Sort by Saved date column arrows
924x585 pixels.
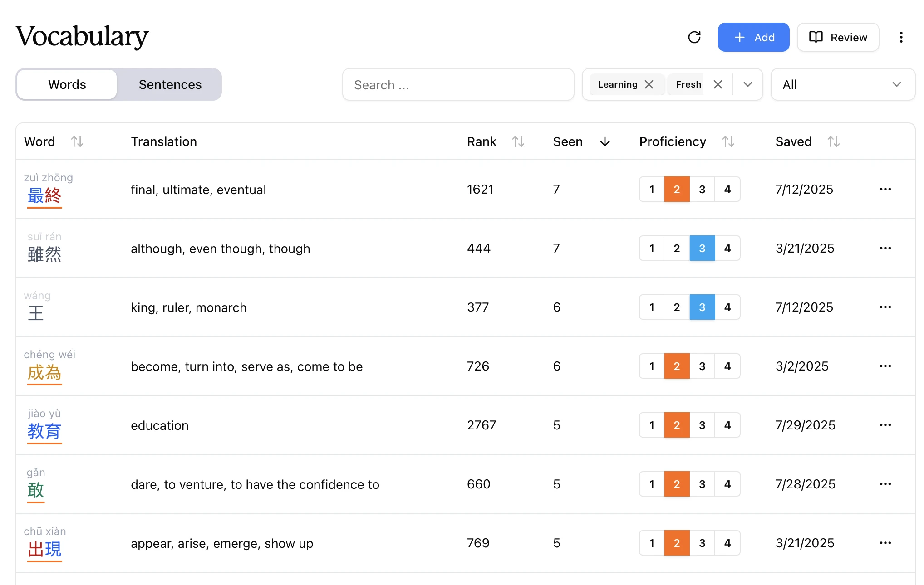tap(833, 141)
